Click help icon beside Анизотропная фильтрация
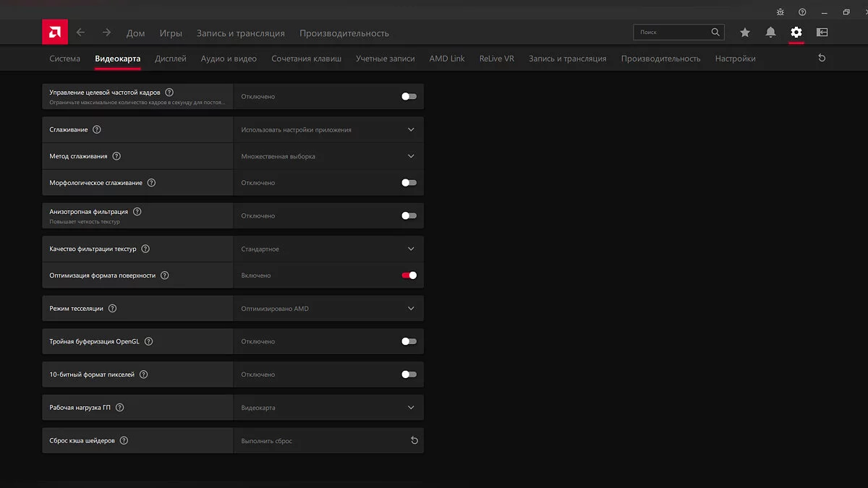This screenshot has height=488, width=868. (x=137, y=212)
